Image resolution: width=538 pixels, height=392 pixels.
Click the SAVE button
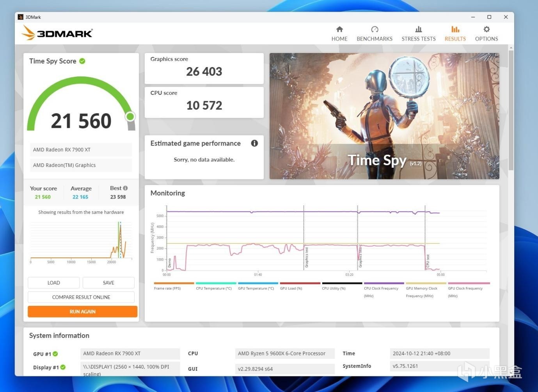pos(108,283)
